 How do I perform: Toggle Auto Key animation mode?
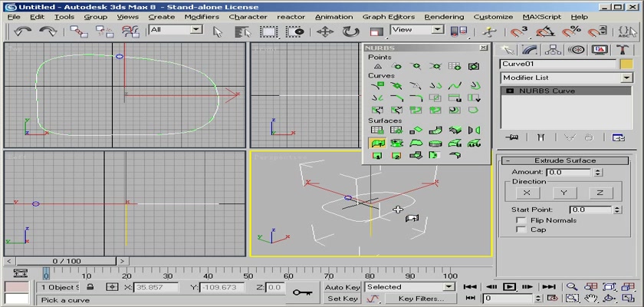(x=342, y=287)
